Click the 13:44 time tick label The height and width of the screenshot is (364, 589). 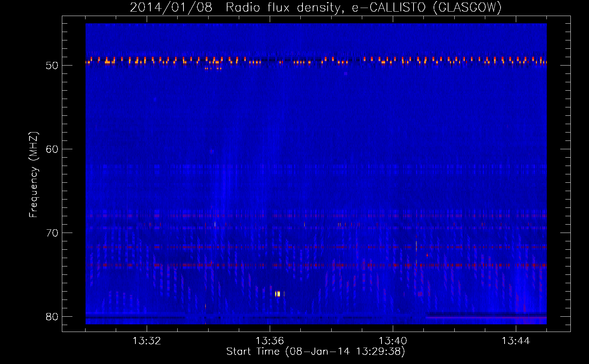[x=516, y=341]
